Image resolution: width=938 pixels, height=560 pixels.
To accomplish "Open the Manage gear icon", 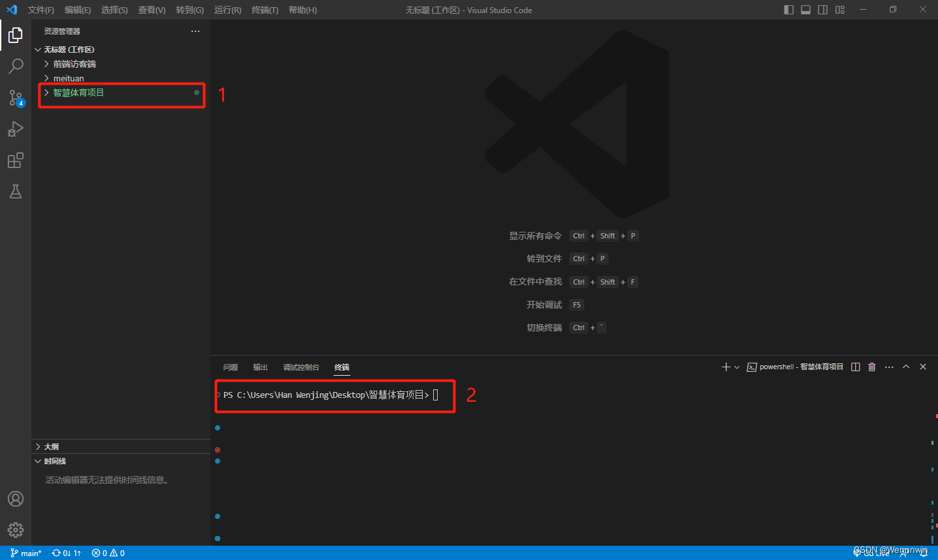I will (16, 530).
